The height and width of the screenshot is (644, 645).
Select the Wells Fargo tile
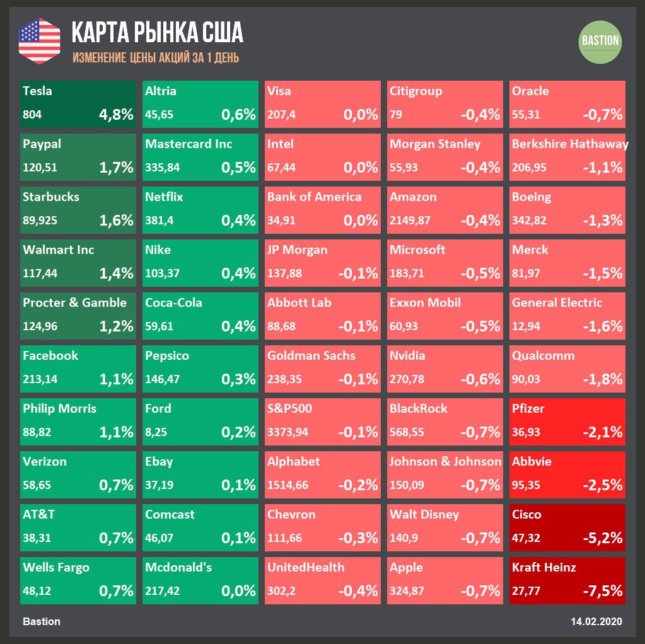click(78, 580)
